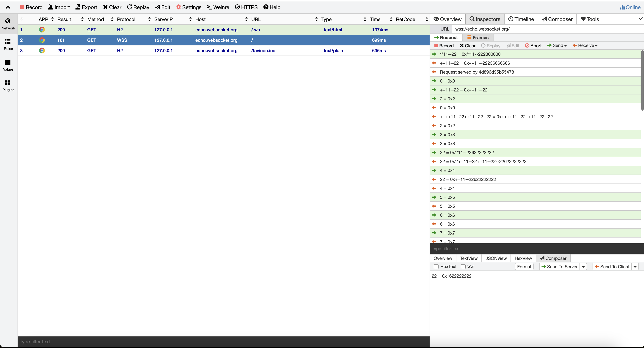
Task: Open the Receive dropdown menu
Action: pos(585,45)
